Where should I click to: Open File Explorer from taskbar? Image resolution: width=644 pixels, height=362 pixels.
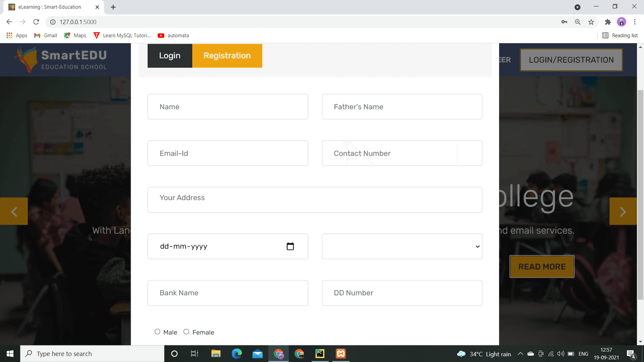pyautogui.click(x=216, y=354)
